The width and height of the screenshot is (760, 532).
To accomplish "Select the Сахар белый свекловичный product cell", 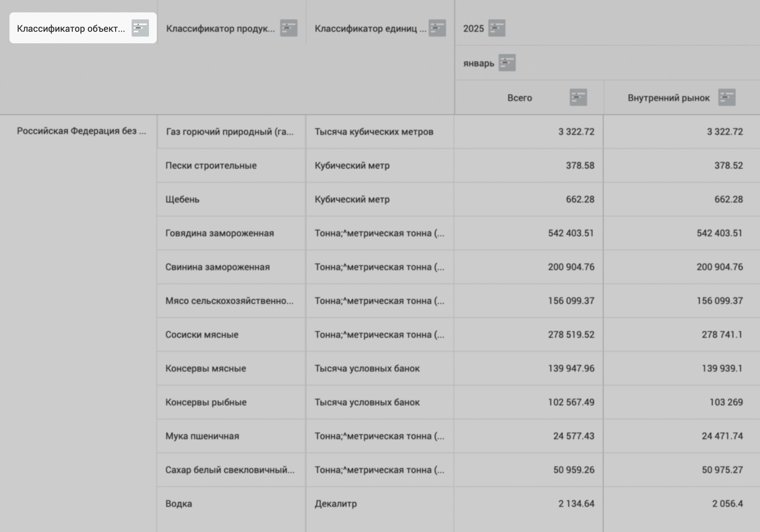I will coord(230,470).
